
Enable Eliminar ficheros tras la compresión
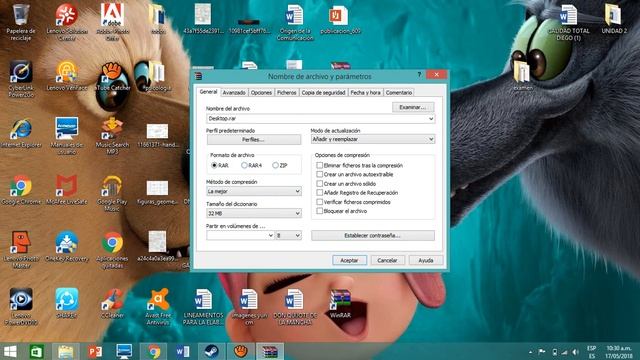point(359,165)
